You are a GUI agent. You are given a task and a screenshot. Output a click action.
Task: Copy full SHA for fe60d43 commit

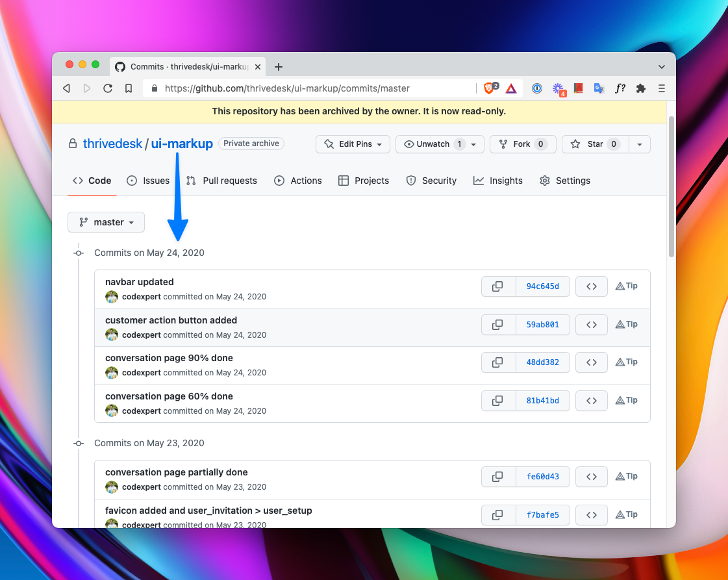click(x=498, y=477)
